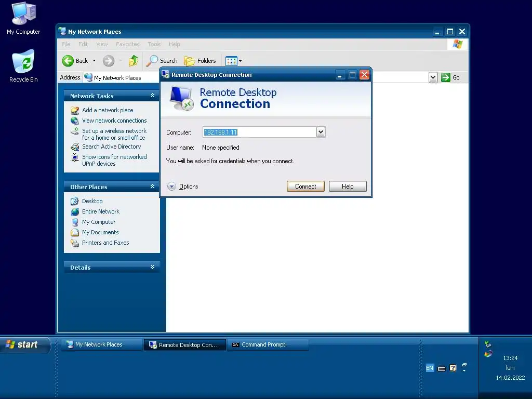The image size is (532, 399).
Task: Open My Computer in Other Places
Action: click(x=99, y=222)
